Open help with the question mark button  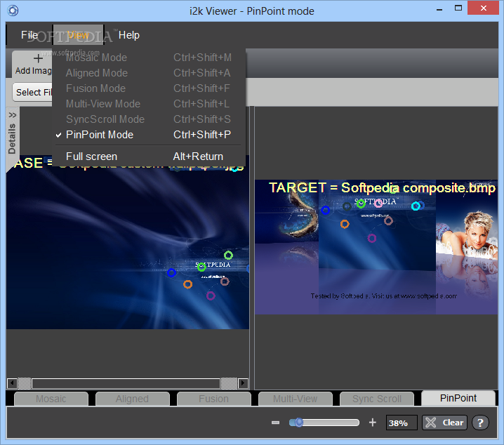pos(481,423)
